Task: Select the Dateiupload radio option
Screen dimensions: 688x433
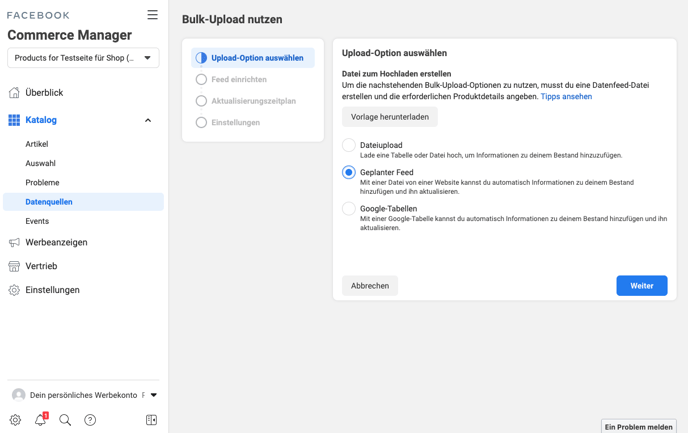Action: click(349, 145)
